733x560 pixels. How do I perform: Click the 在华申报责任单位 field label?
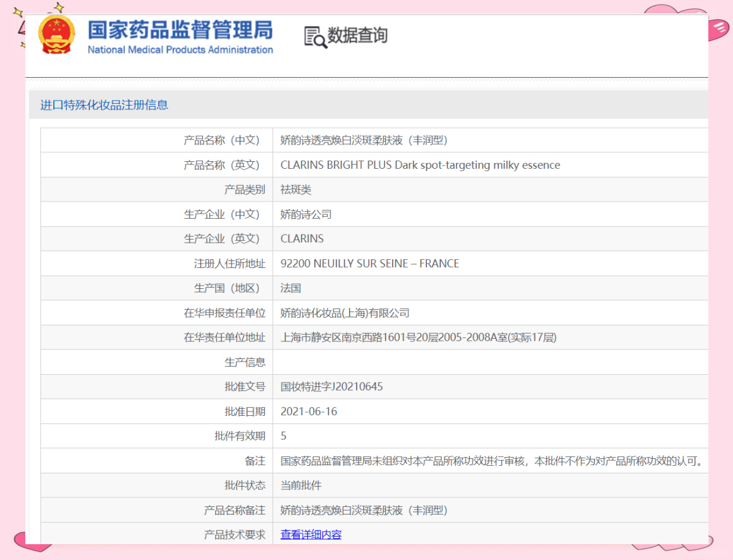(225, 313)
